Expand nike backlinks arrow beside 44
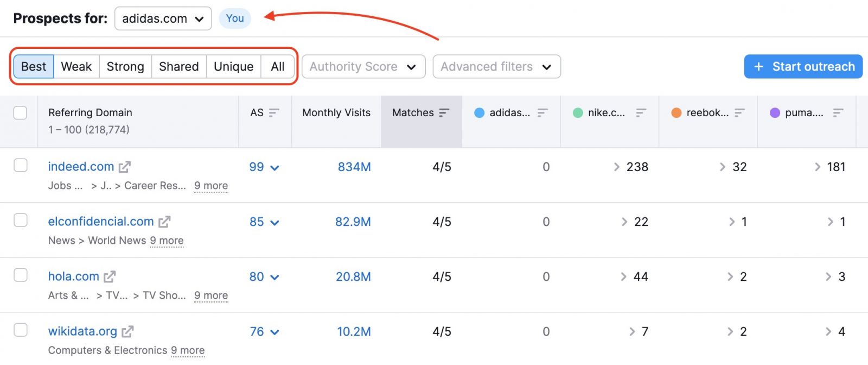This screenshot has width=868, height=365. [624, 276]
